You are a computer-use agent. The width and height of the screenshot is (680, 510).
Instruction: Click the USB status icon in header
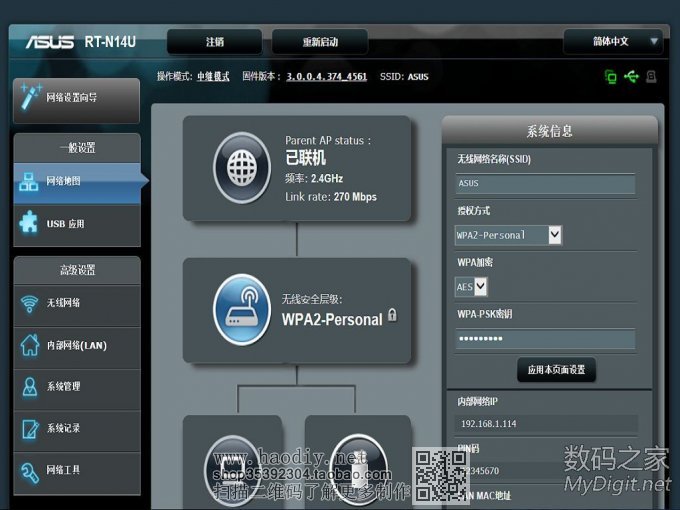coord(630,77)
